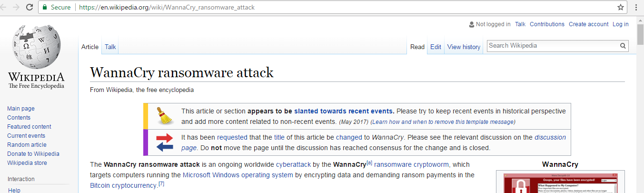
Task: Follow the cryptoworm link
Action: pyautogui.click(x=428, y=164)
